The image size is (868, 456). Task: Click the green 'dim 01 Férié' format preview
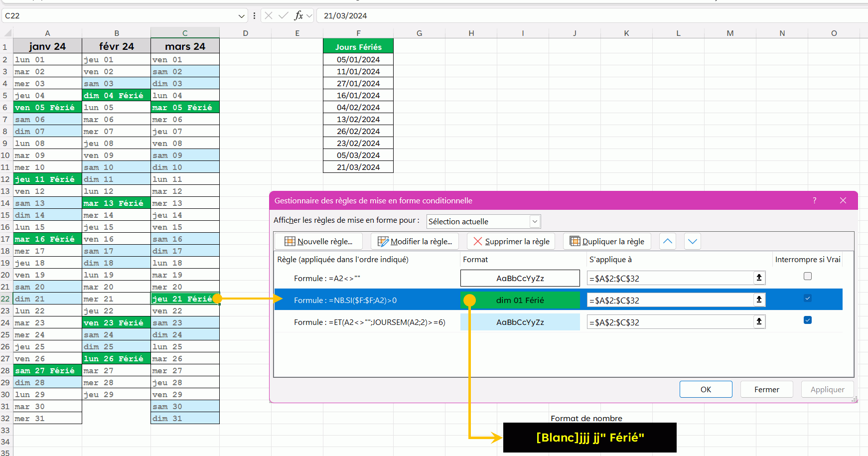point(520,300)
